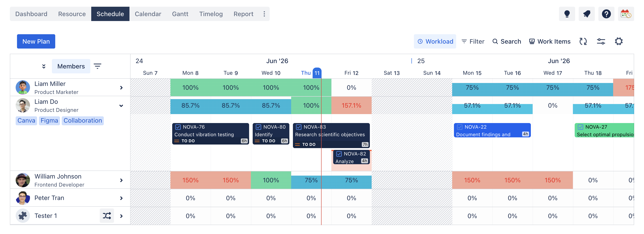Open the Timelog tab
Image resolution: width=644 pixels, height=234 pixels.
click(x=211, y=14)
